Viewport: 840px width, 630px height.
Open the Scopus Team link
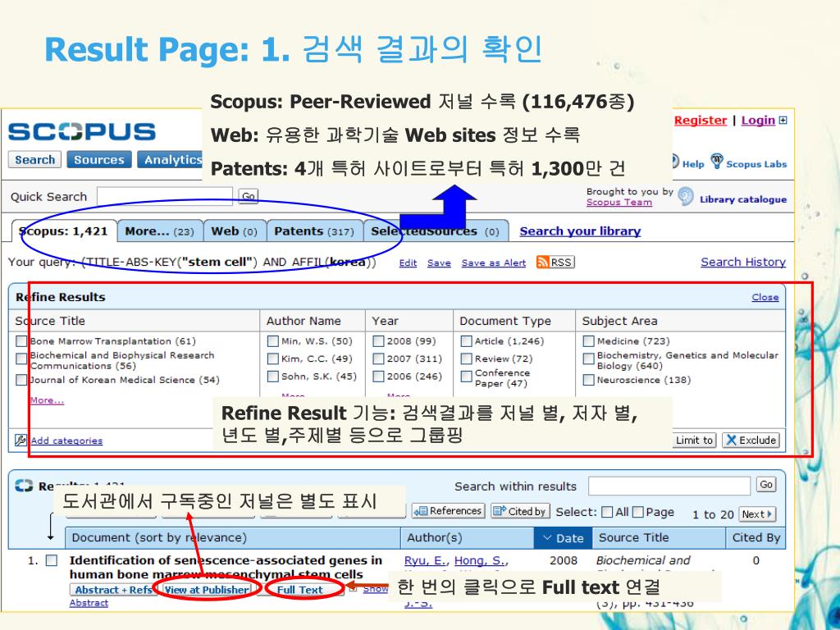coord(619,203)
